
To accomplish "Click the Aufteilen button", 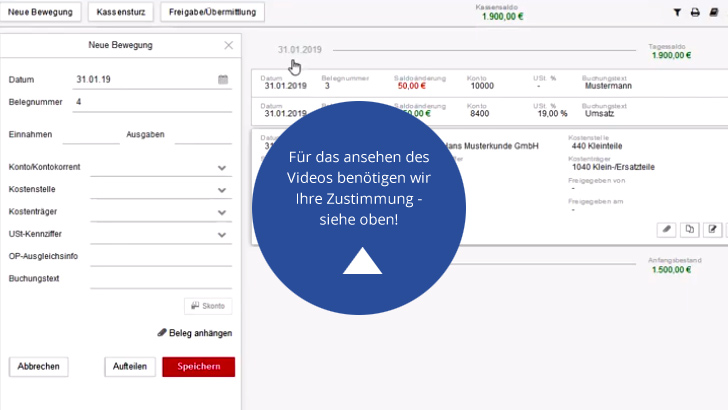I will click(x=130, y=367).
